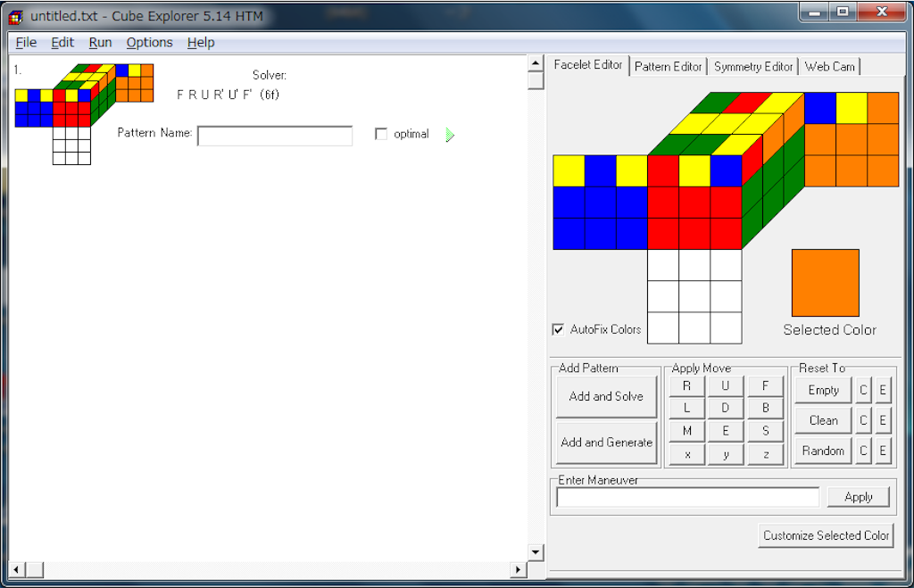This screenshot has width=914, height=588.
Task: Toggle the optimal checkbox
Action: pos(381,134)
